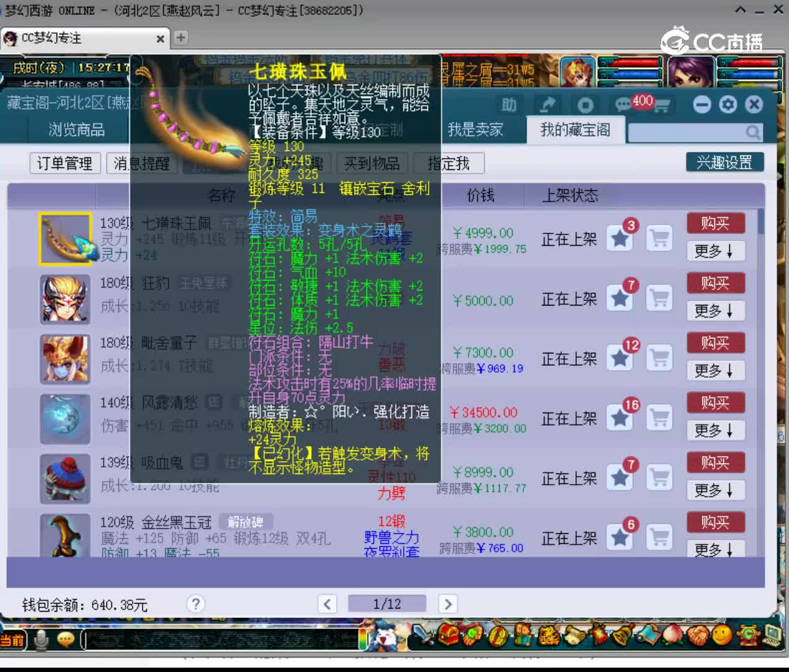Open 订单管理 sub-tab
The height and width of the screenshot is (672, 789).
(65, 163)
